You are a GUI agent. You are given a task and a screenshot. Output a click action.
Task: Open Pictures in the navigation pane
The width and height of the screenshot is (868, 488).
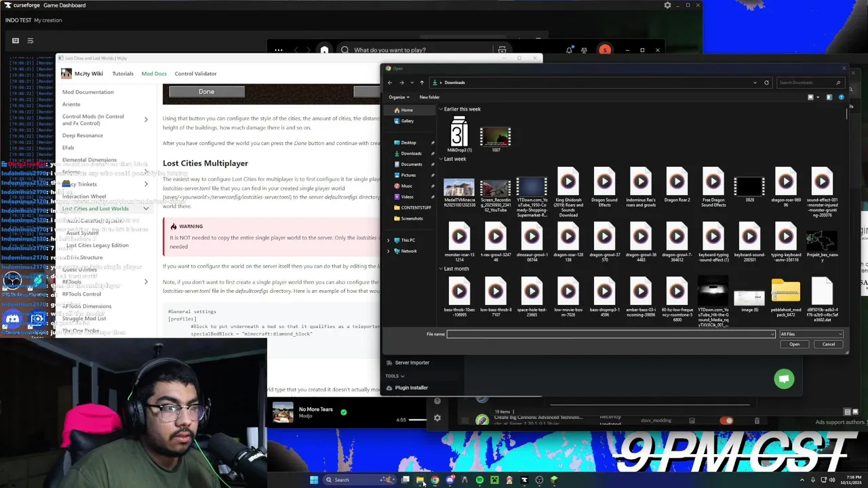tap(408, 175)
